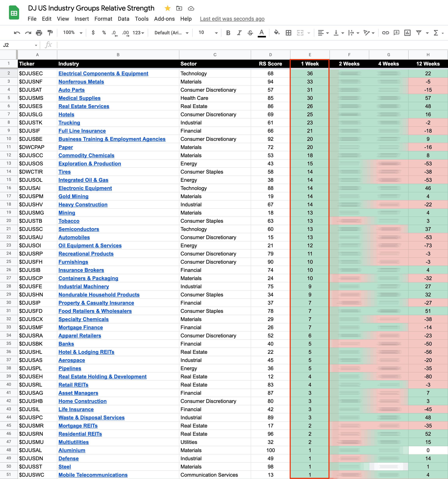Screen dimensions: 448x479
Task: Open the fill color bucket
Action: [x=277, y=33]
